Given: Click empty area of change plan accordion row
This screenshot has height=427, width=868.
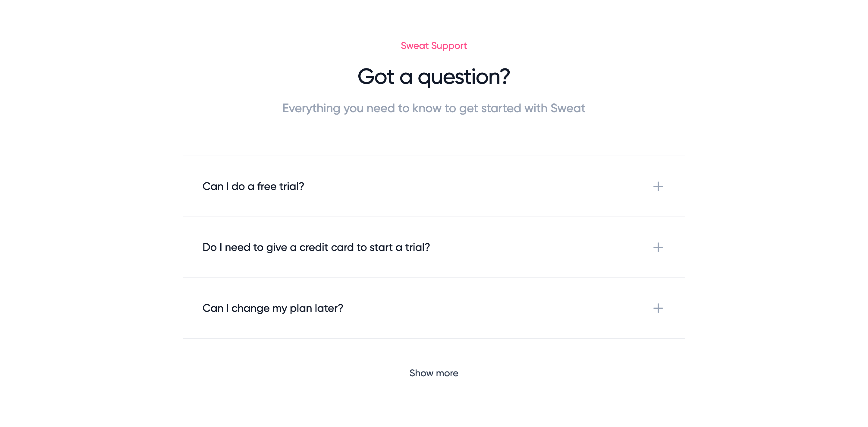Looking at the screenshot, I should 489,308.
